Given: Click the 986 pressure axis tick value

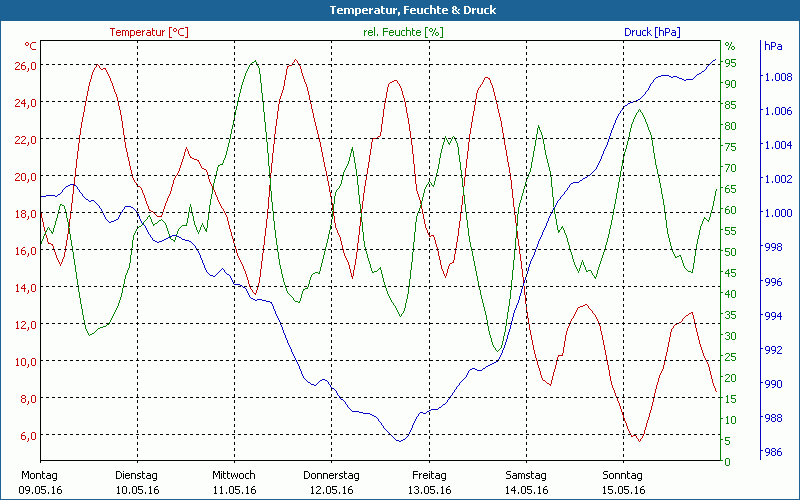Looking at the screenshot, I should pos(773,453).
